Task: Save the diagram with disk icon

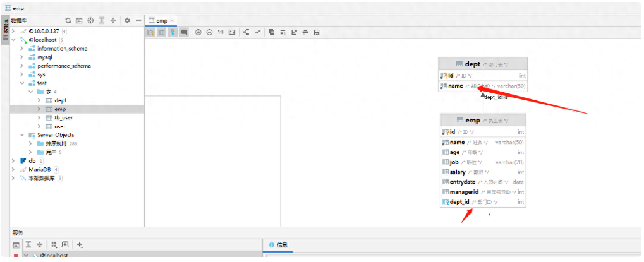Action: [317, 32]
